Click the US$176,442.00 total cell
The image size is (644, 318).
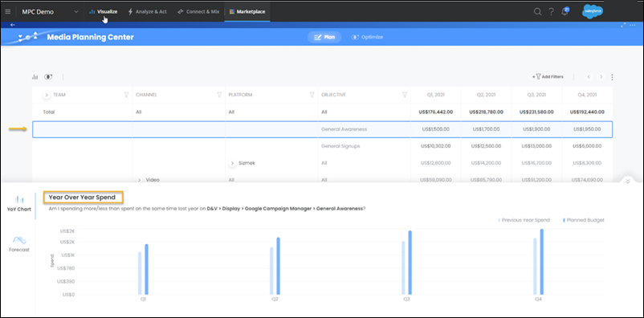pyautogui.click(x=436, y=112)
